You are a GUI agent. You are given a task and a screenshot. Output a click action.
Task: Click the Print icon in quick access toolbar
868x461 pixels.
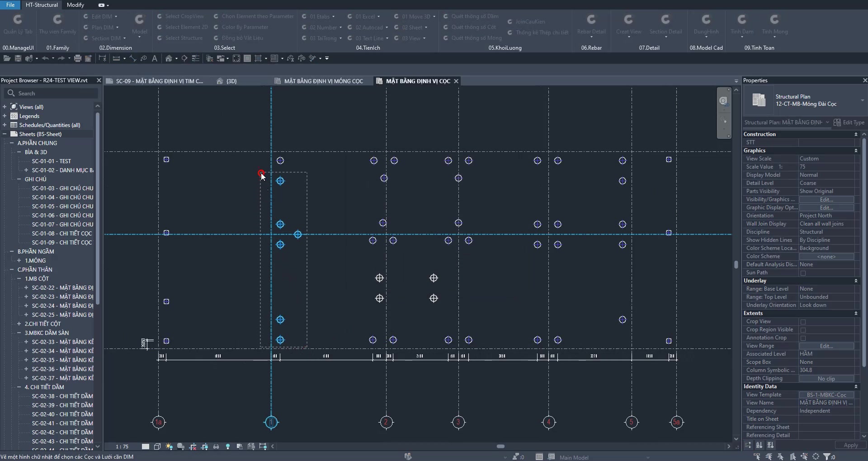click(77, 58)
